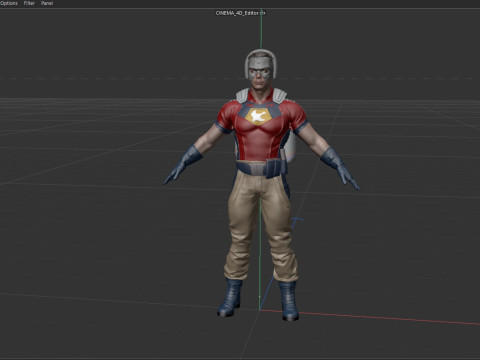Open the Filter menu
Image resolution: width=480 pixels, height=360 pixels.
pyautogui.click(x=29, y=3)
